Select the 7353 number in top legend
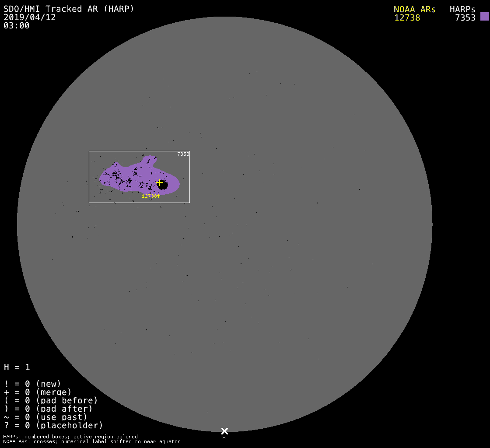The height and width of the screenshot is (448, 490). [x=465, y=18]
